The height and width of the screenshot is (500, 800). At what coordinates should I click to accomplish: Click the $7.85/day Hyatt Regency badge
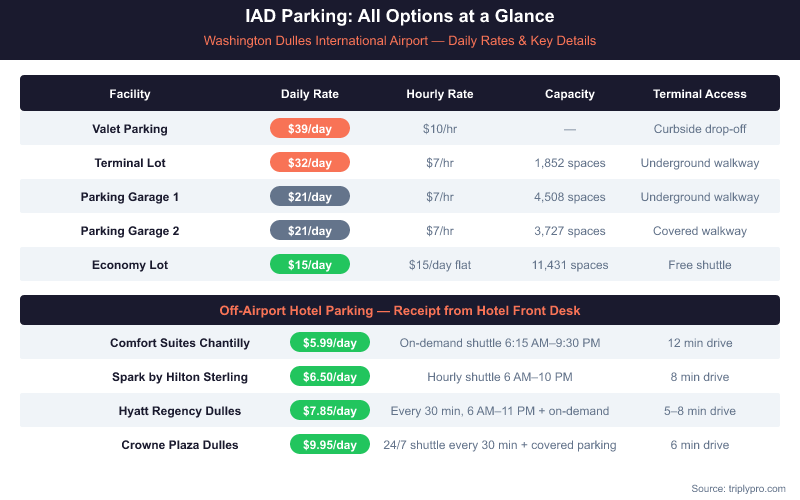tap(329, 411)
